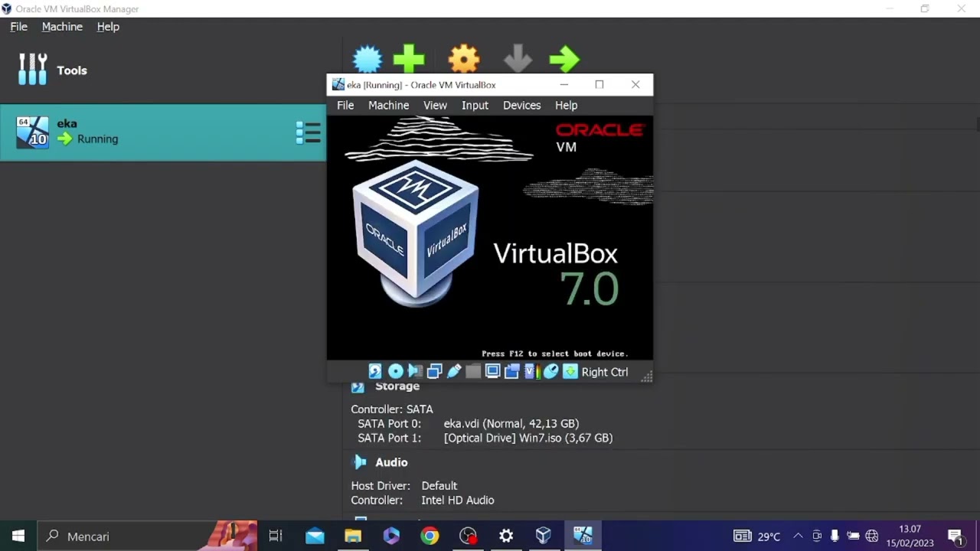Click the Storage section disk icon
Viewport: 980px width, 551px height.
358,387
